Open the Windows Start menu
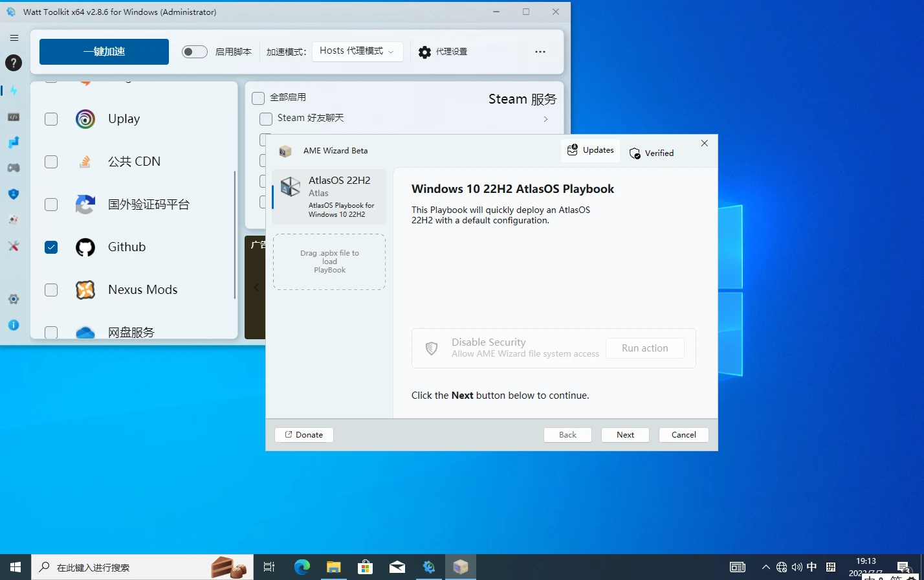 16,567
